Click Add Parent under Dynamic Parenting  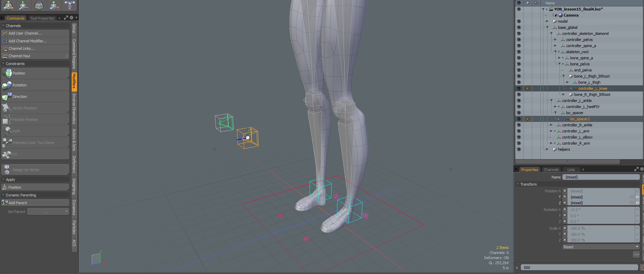tap(35, 203)
